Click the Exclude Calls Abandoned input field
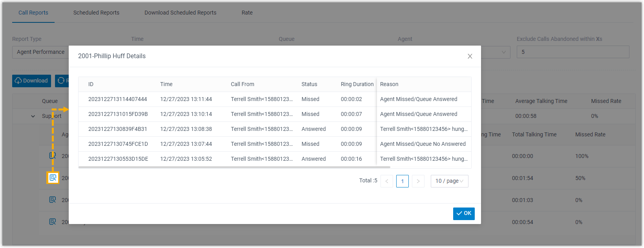This screenshot has width=644, height=248. click(573, 52)
